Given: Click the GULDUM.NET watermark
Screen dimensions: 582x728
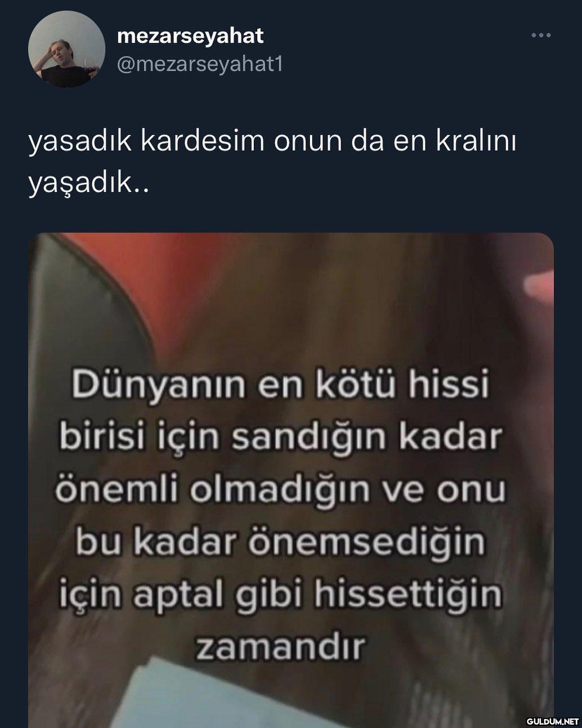Looking at the screenshot, I should click(x=552, y=721).
